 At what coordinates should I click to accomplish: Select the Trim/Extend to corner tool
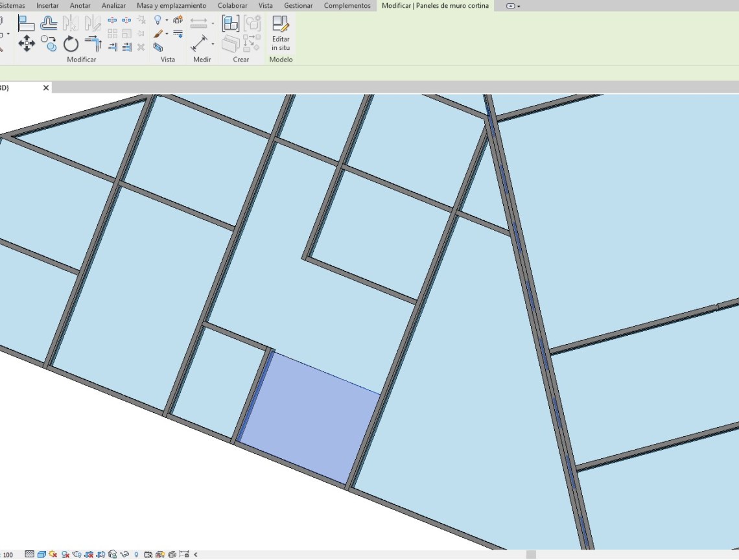93,44
